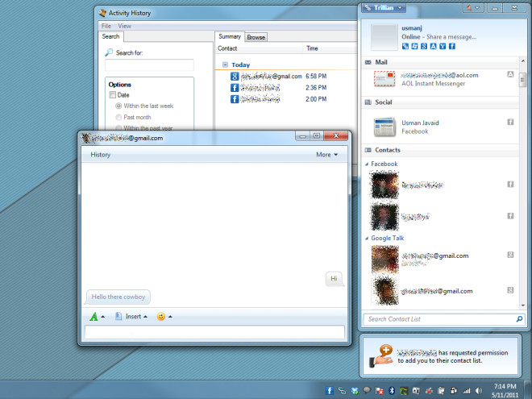Click the contact list vertical scrollbar thumb

pos(522,80)
